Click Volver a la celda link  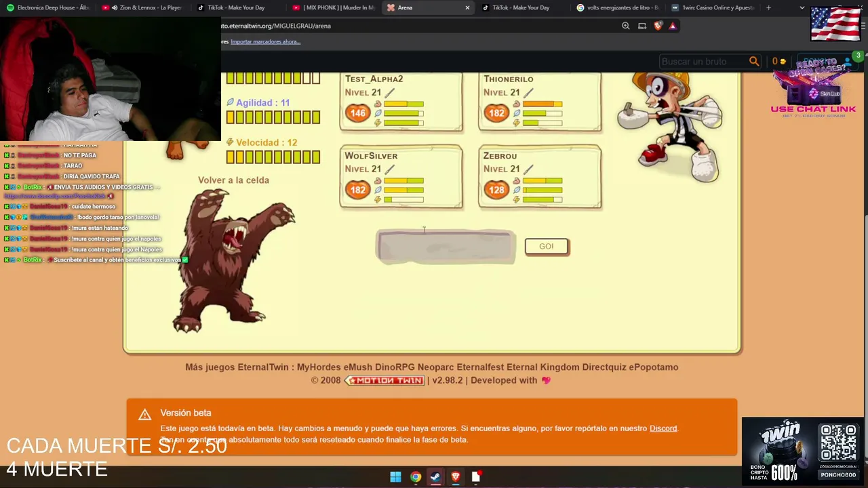(x=233, y=180)
